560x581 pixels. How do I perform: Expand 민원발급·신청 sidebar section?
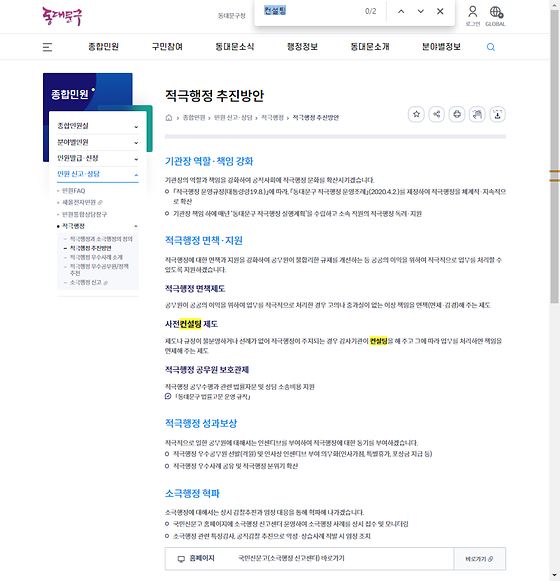[x=98, y=159]
